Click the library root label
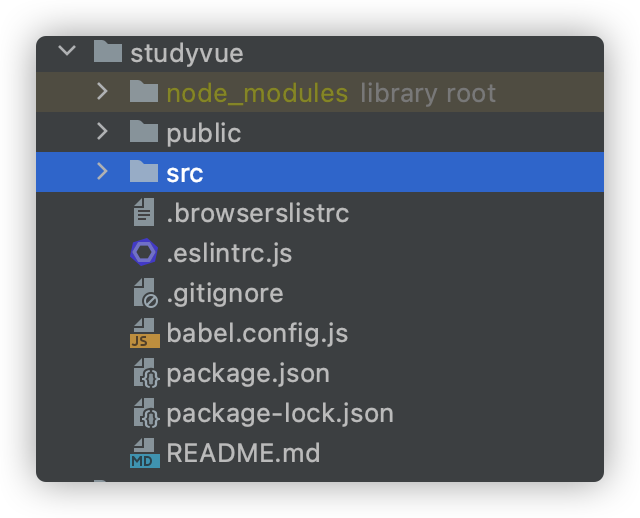 [428, 93]
